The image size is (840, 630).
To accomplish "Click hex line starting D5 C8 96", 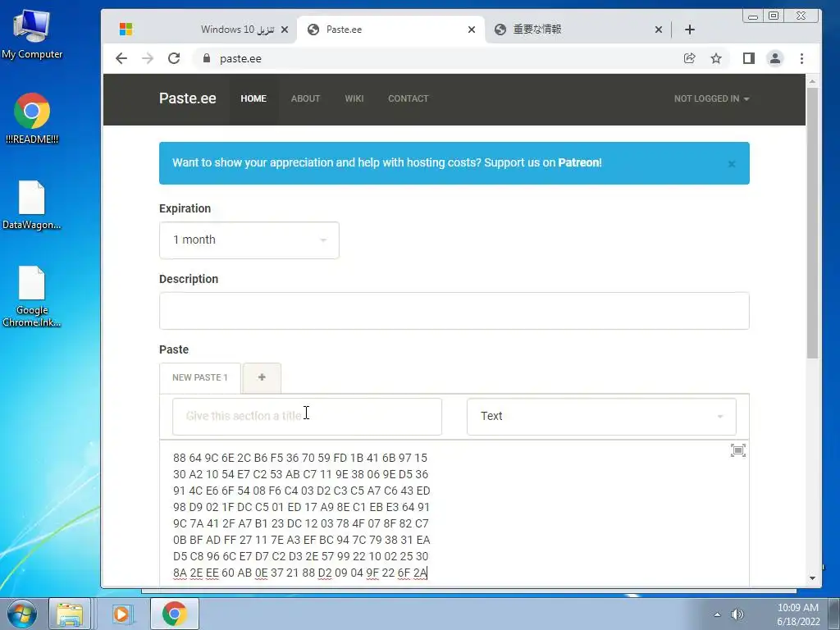I will coord(300,556).
